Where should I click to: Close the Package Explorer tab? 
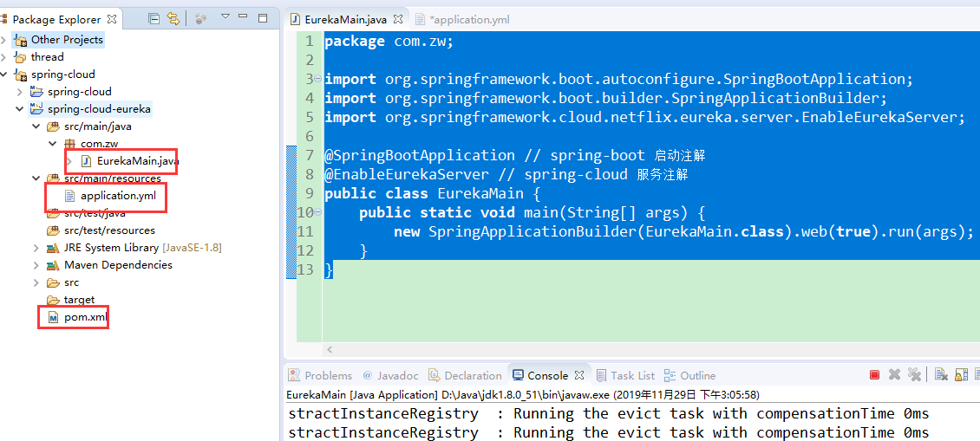112,19
